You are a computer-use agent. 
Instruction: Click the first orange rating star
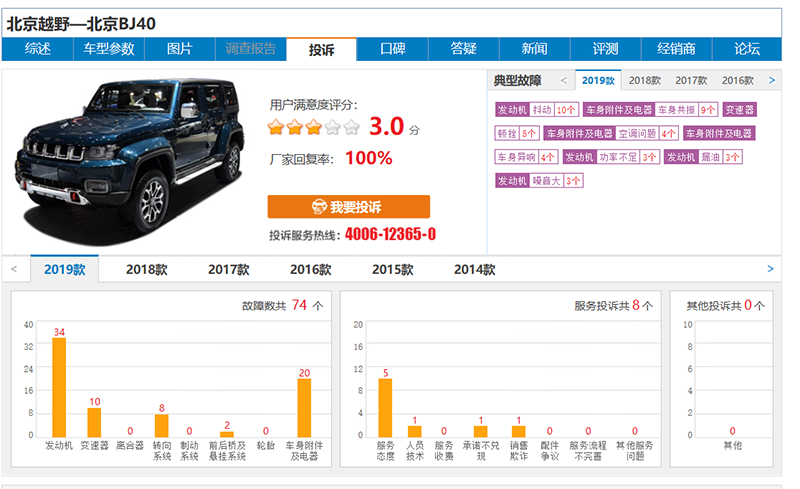tap(276, 127)
